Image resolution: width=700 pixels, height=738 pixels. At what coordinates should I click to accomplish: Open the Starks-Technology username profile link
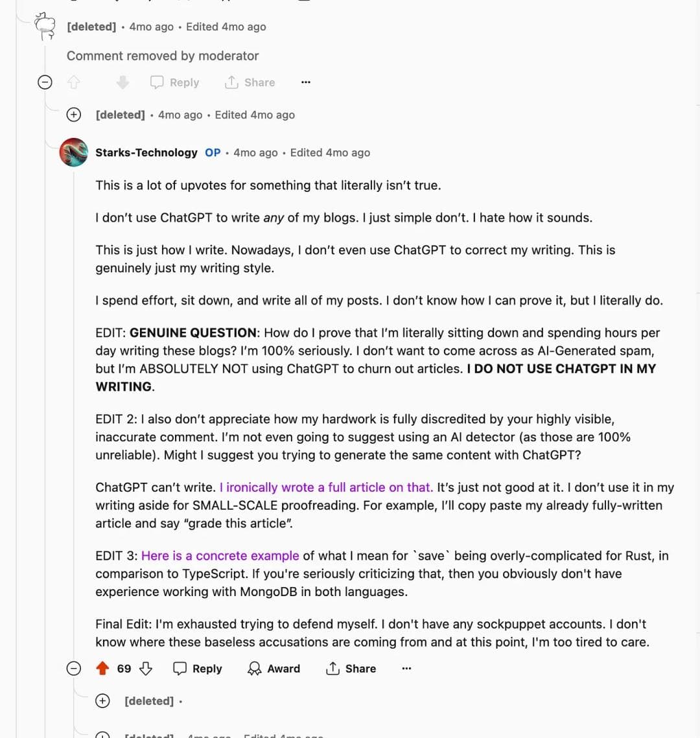[146, 152]
